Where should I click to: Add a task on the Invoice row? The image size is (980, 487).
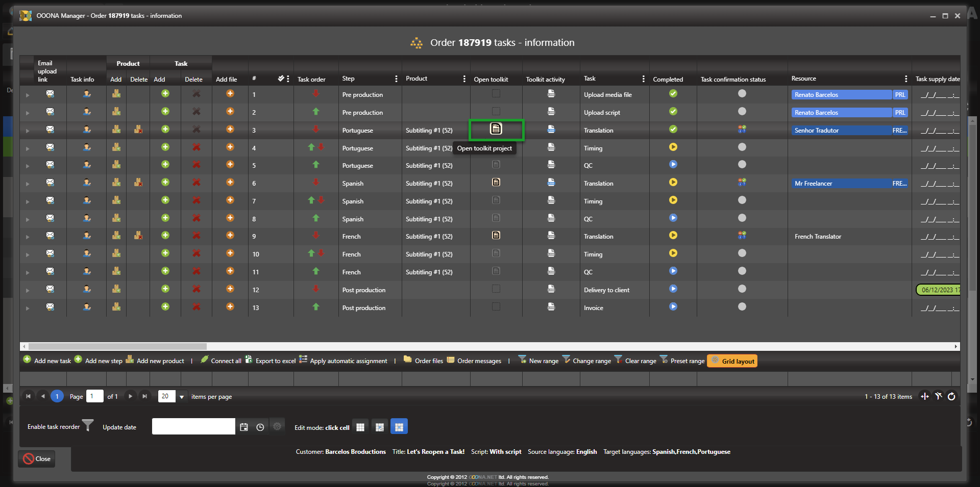(x=165, y=307)
